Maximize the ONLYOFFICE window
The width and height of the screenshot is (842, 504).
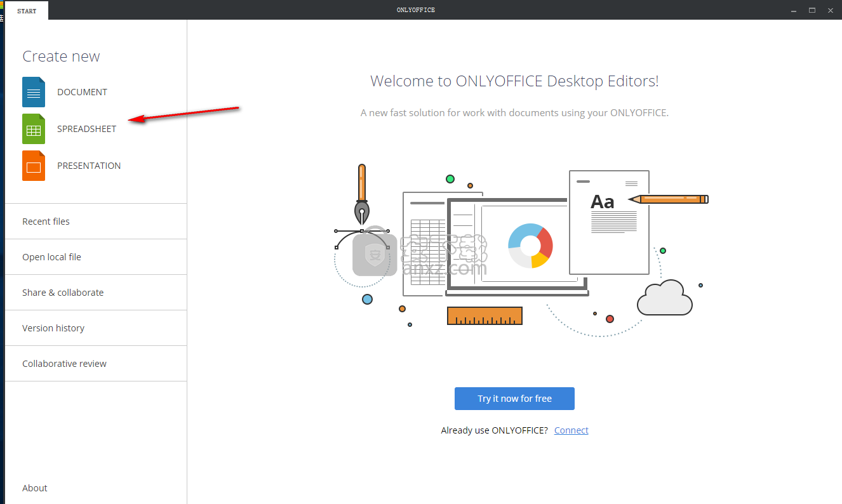(x=812, y=11)
